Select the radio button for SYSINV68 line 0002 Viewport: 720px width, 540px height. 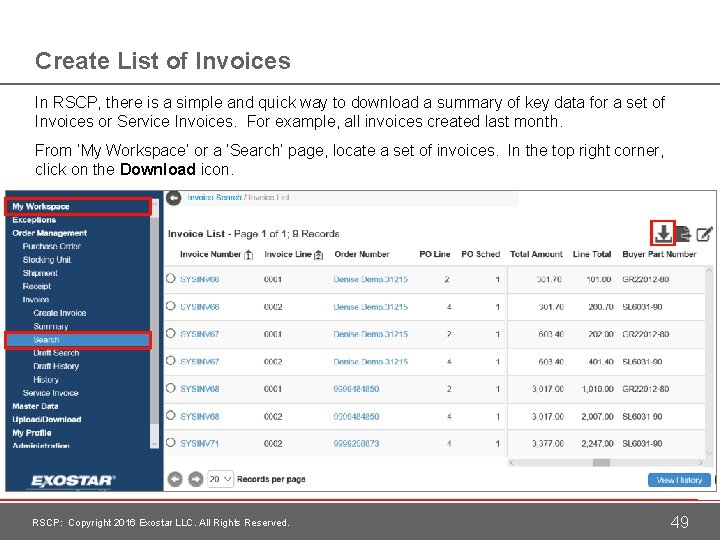click(x=171, y=416)
